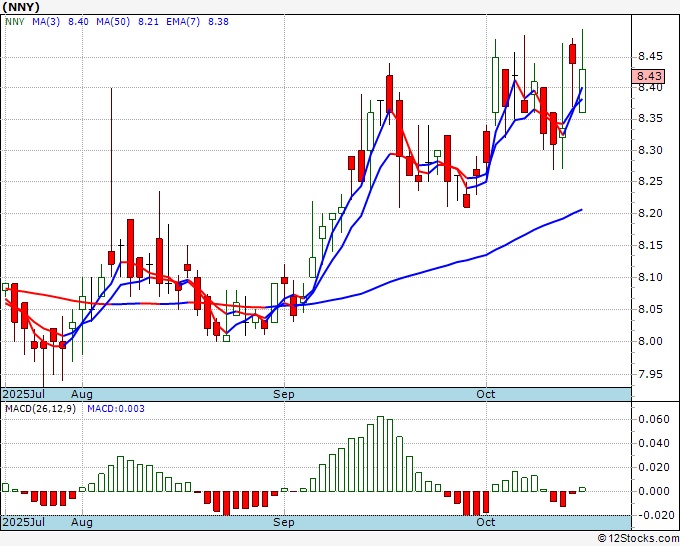This screenshot has height=546, width=680.
Task: Click Oct on the MACD date axis
Action: tap(485, 522)
